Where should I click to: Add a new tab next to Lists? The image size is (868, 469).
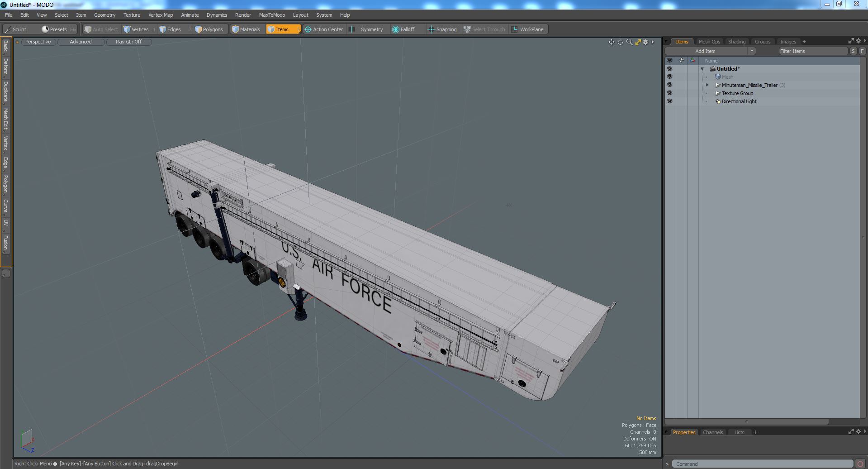point(755,432)
